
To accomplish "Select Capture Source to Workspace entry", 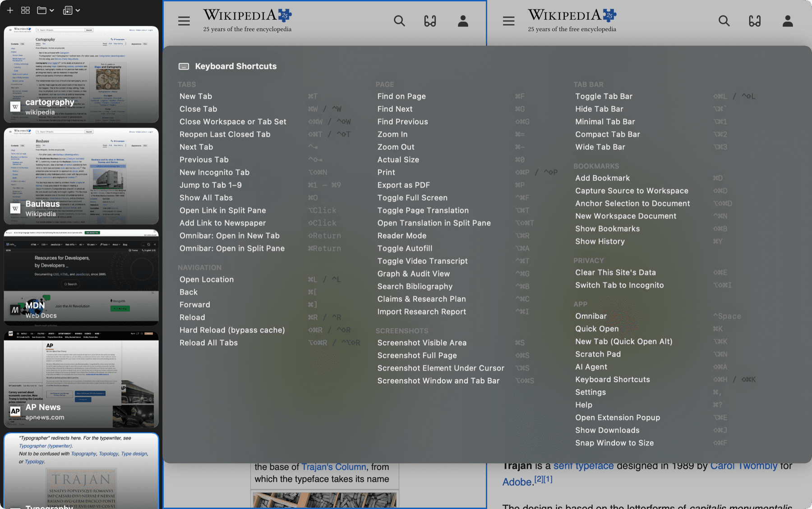I will pyautogui.click(x=665, y=190).
